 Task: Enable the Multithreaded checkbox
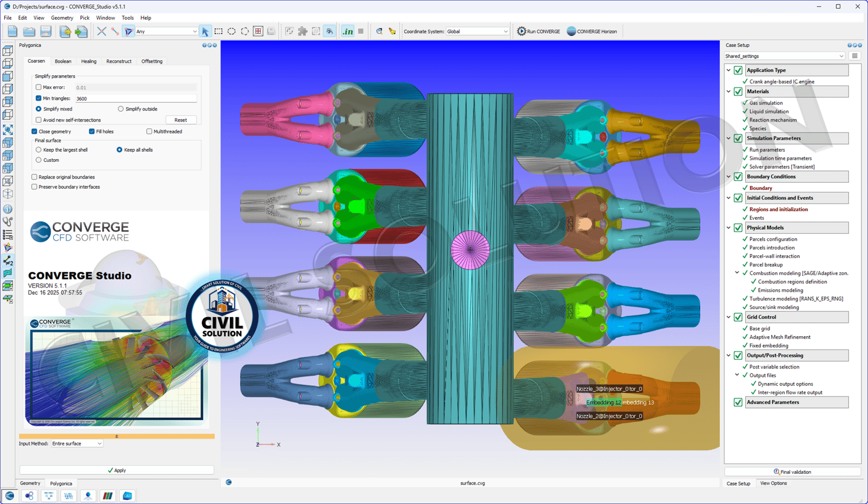point(149,131)
